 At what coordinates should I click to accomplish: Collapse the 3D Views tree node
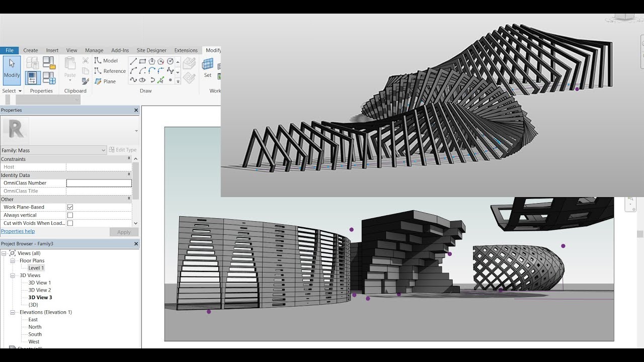(x=13, y=276)
